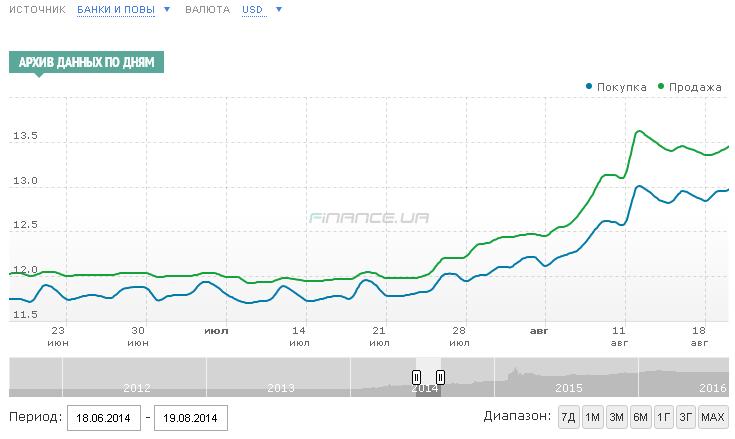Toggle the Покупка series in legend

[x=621, y=87]
